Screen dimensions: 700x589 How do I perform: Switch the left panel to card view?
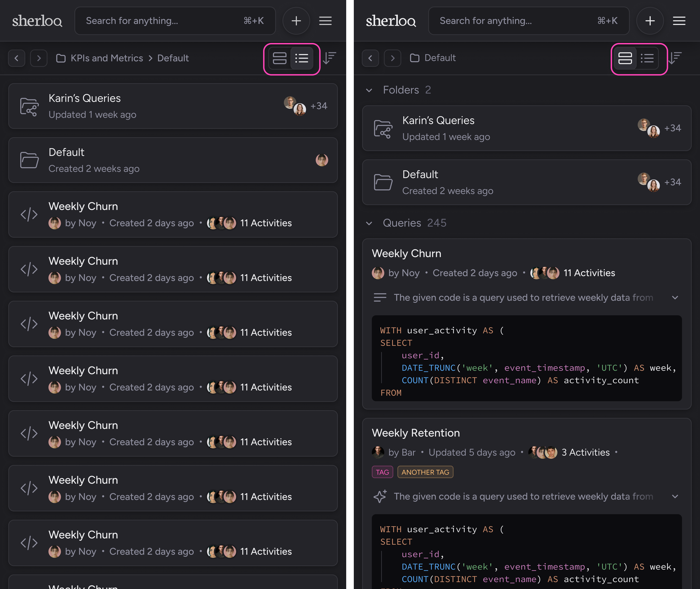point(280,58)
